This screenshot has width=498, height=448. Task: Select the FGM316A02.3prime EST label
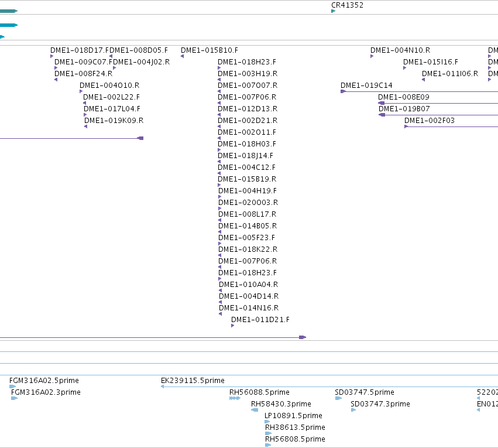pos(46,392)
